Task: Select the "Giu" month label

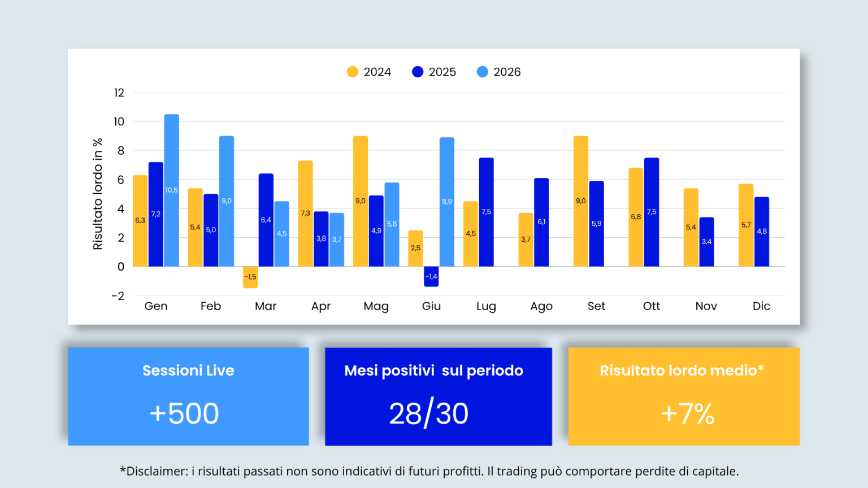Action: pos(431,306)
